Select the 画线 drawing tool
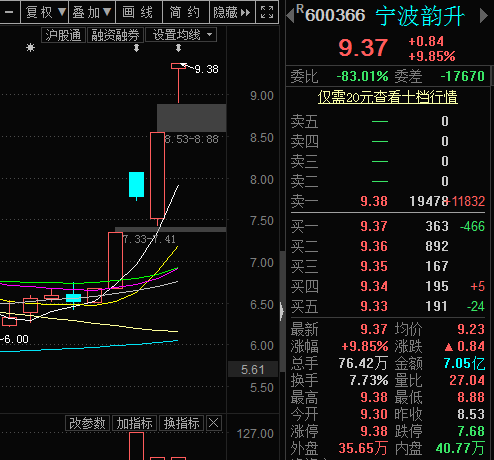494x460 pixels. pyautogui.click(x=139, y=12)
